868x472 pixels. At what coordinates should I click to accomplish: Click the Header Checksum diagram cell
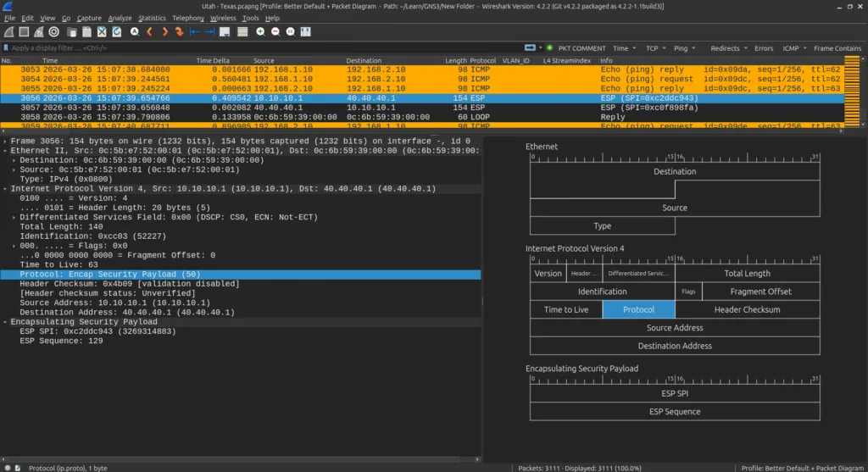747,309
